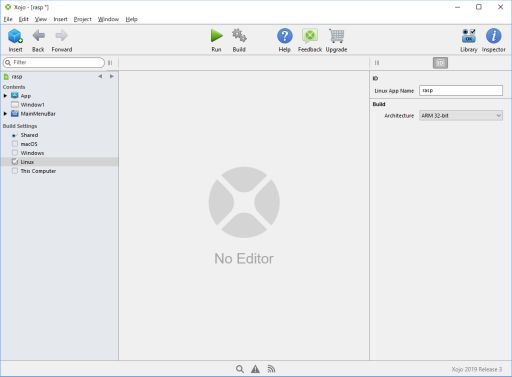Click the Windows label in Build Settings
Image resolution: width=512 pixels, height=377 pixels.
tap(32, 153)
